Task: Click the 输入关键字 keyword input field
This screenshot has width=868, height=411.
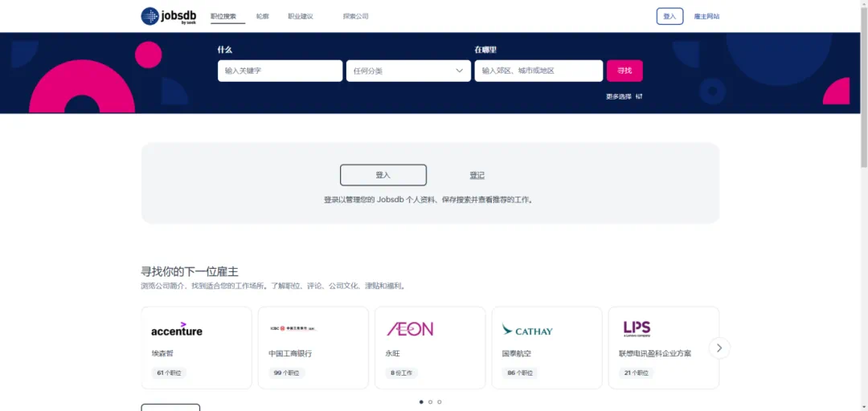Action: click(x=280, y=71)
